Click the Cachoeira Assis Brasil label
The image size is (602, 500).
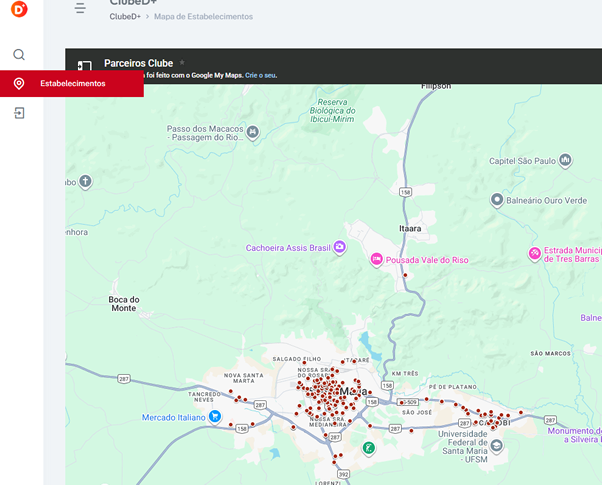(x=288, y=248)
